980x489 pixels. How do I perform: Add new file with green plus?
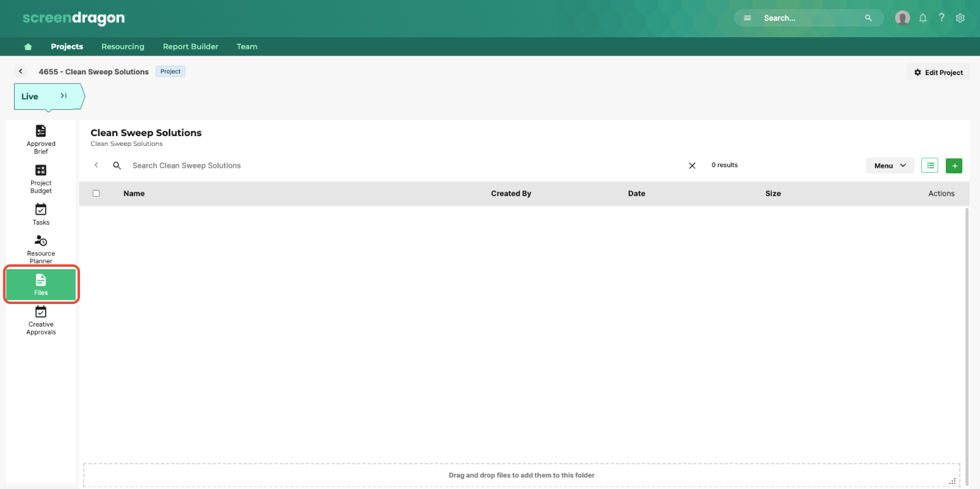pos(954,165)
